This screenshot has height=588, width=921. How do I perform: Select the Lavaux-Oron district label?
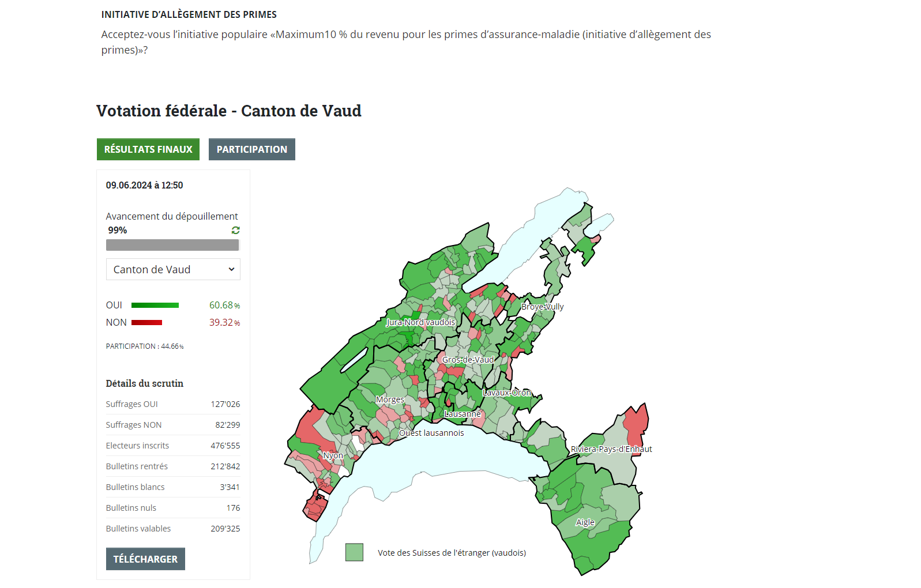point(507,393)
